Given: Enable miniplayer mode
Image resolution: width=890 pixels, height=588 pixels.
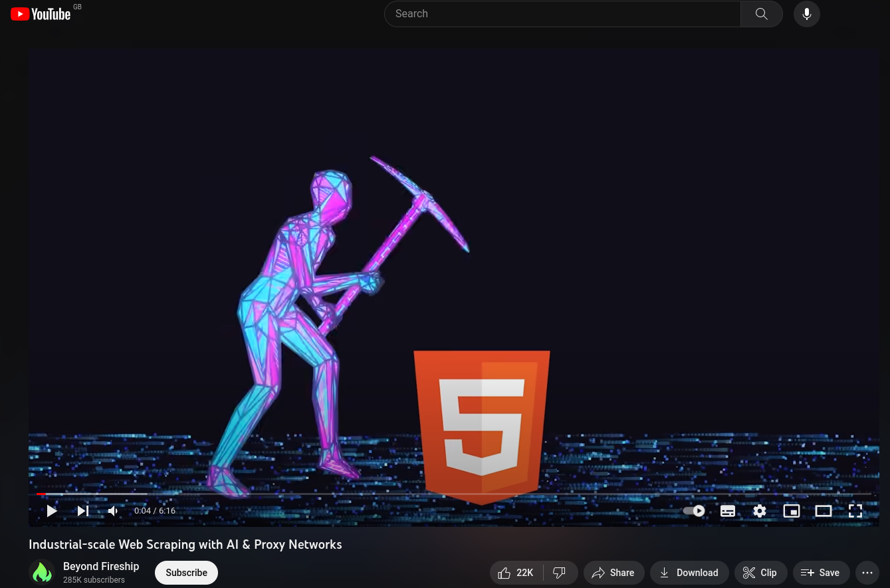Looking at the screenshot, I should 792,511.
